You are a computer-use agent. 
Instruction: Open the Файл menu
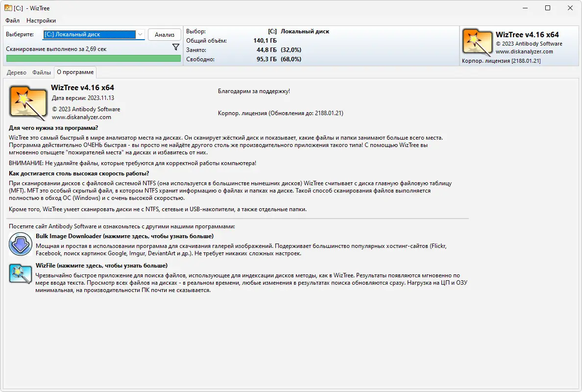pyautogui.click(x=13, y=21)
